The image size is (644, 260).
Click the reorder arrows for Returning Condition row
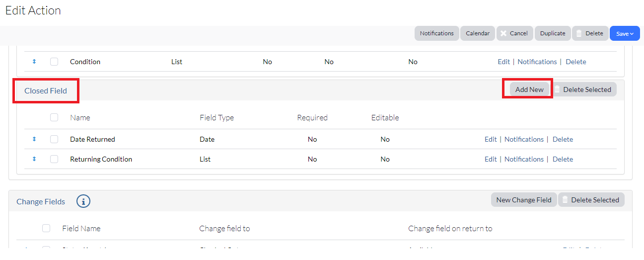click(x=34, y=159)
